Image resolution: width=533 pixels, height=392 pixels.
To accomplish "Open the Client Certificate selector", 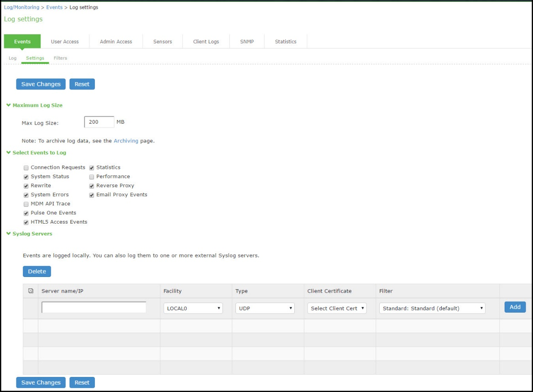I will [x=337, y=308].
